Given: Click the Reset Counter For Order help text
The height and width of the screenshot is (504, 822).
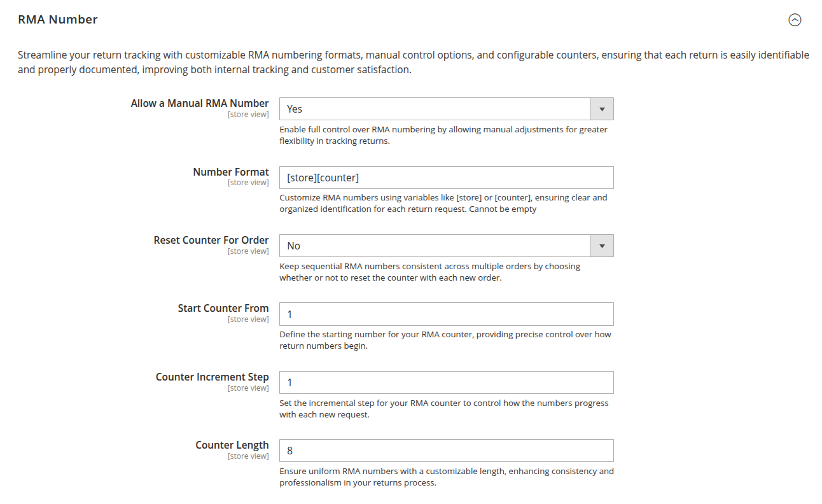Looking at the screenshot, I should tap(429, 272).
